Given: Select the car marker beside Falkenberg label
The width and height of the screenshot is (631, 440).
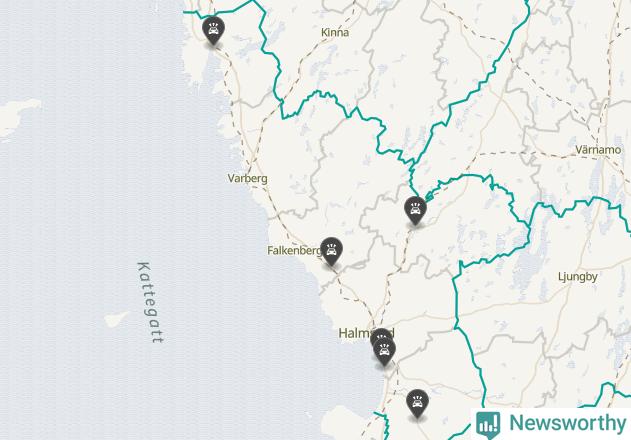Looking at the screenshot, I should coord(332,252).
